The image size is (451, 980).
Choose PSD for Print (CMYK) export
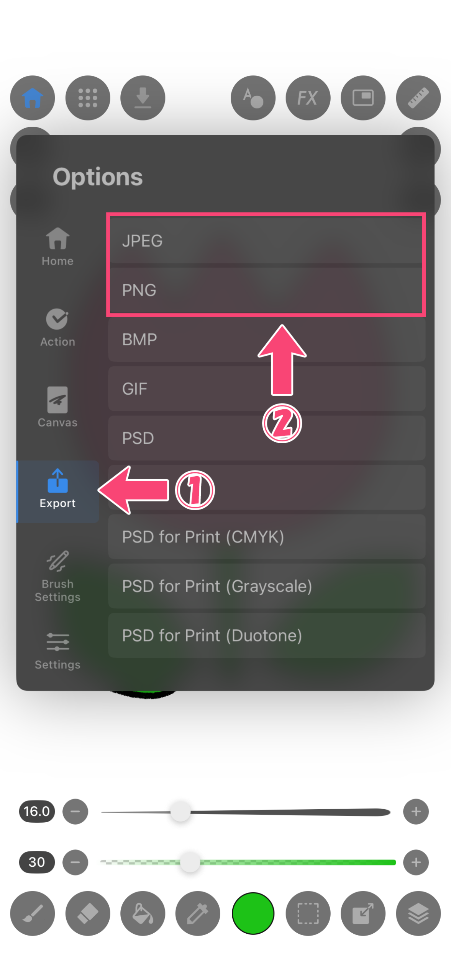coord(267,537)
